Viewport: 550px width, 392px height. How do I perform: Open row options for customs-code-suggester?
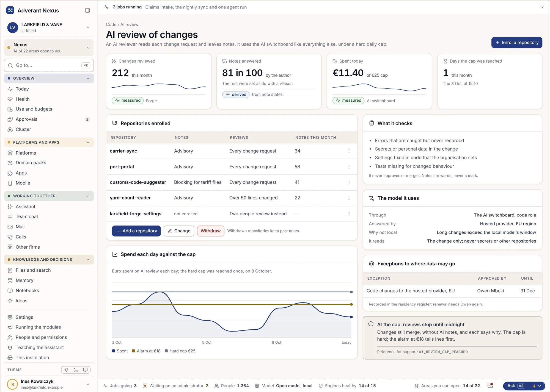click(x=349, y=182)
